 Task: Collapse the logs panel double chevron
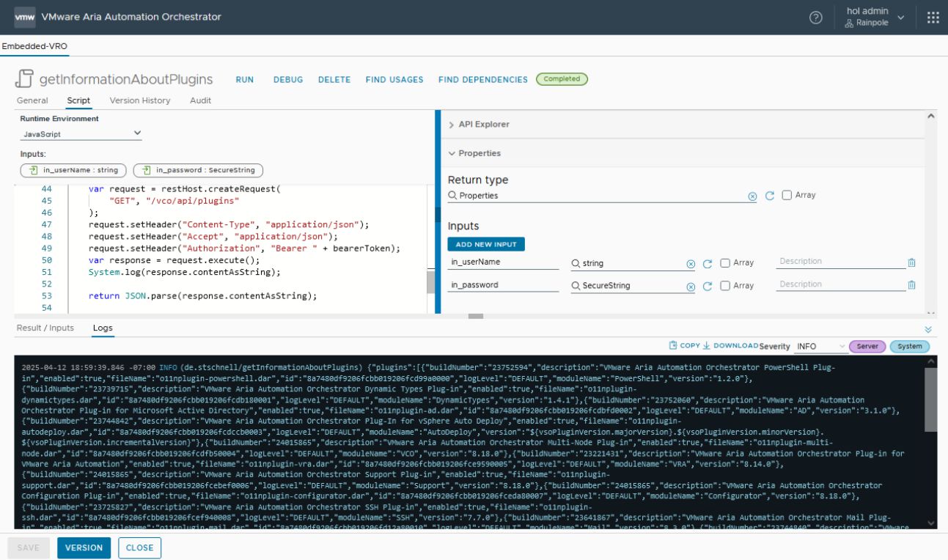tap(927, 329)
